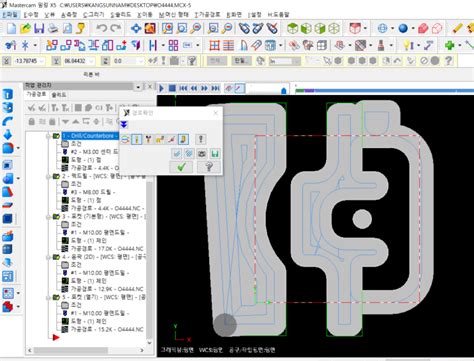Expand the backplot dialog with the blue double chevron
The height and width of the screenshot is (361, 474).
tap(124, 125)
